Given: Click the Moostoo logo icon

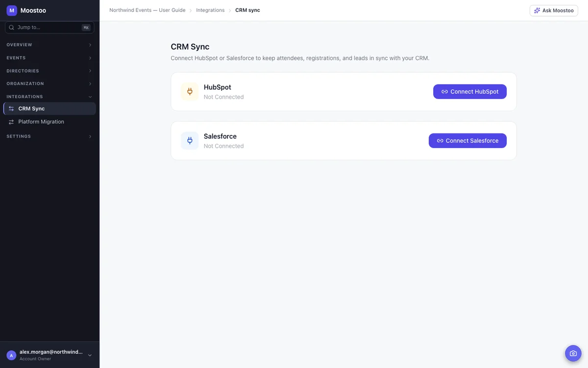Looking at the screenshot, I should tap(12, 10).
